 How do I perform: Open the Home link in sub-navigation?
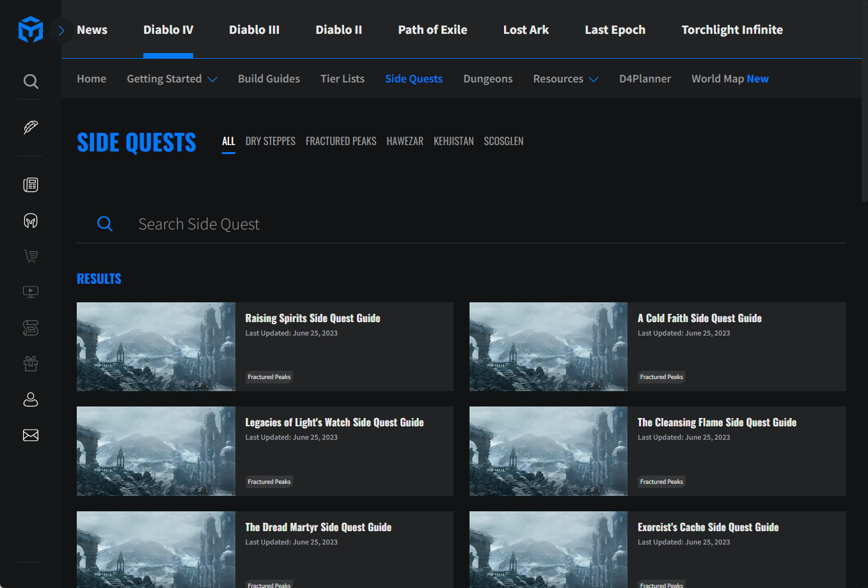click(x=91, y=79)
